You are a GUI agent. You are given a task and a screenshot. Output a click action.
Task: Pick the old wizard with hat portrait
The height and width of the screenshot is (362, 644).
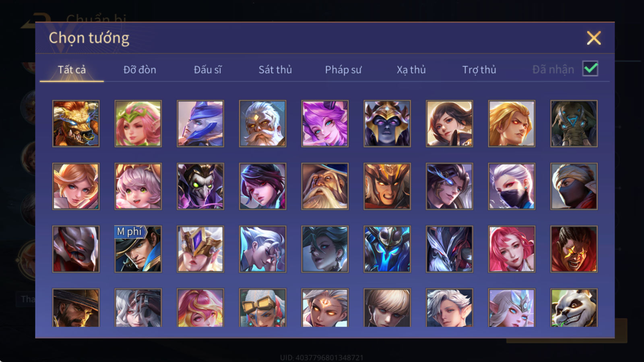click(x=325, y=186)
